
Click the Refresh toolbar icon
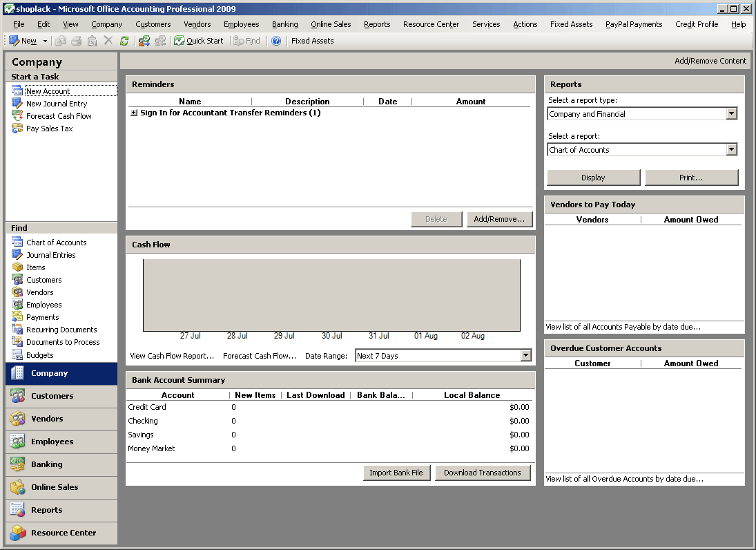click(x=124, y=41)
